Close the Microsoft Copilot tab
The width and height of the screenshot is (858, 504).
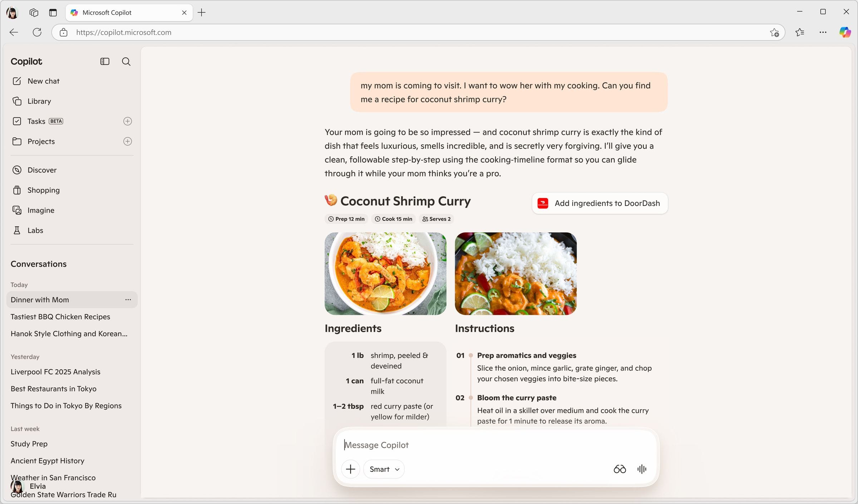point(184,13)
